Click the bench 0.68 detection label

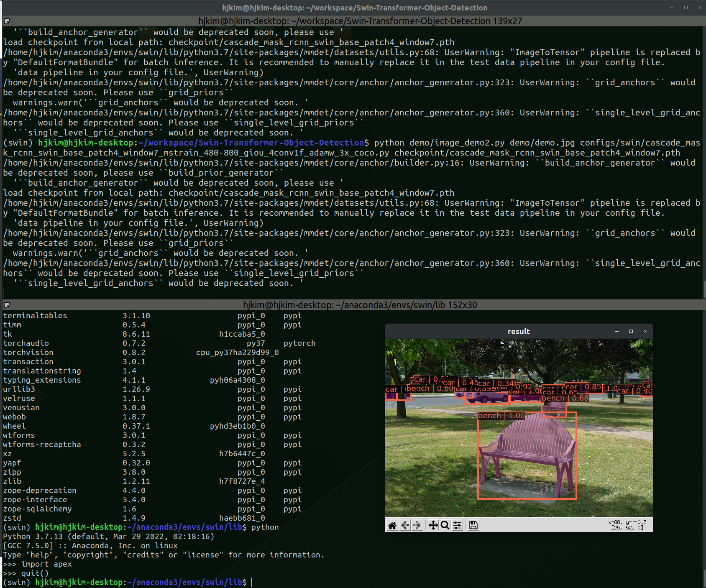565,398
